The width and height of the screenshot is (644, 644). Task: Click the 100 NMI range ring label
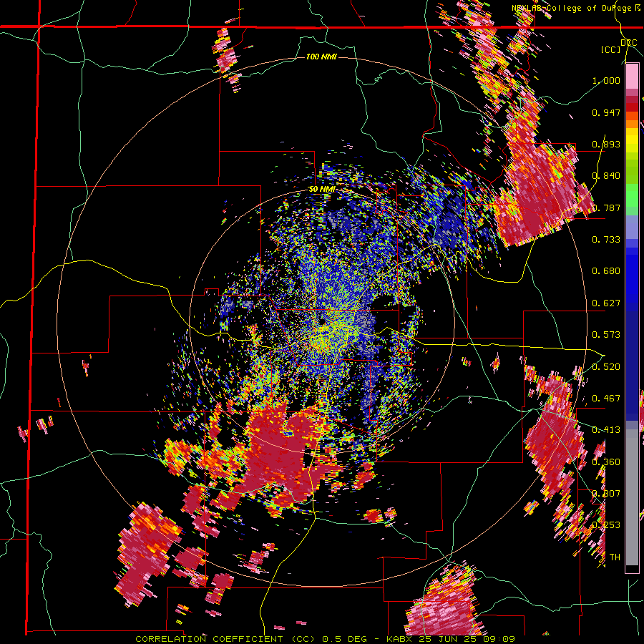[321, 57]
